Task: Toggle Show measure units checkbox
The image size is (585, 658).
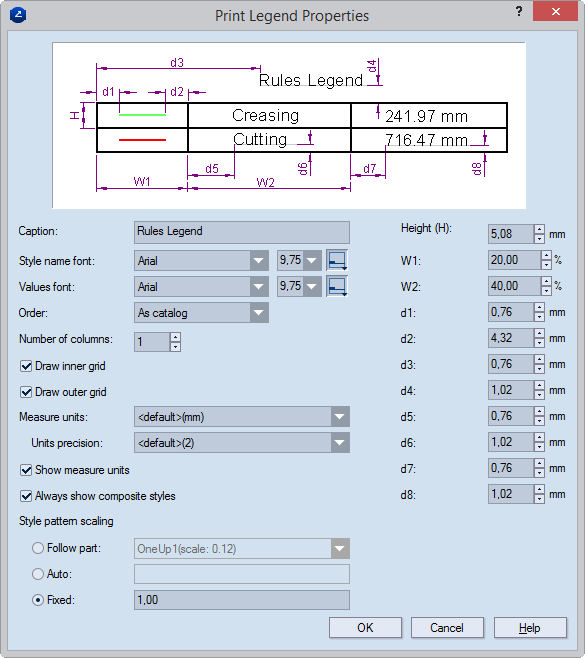Action: click(x=26, y=470)
